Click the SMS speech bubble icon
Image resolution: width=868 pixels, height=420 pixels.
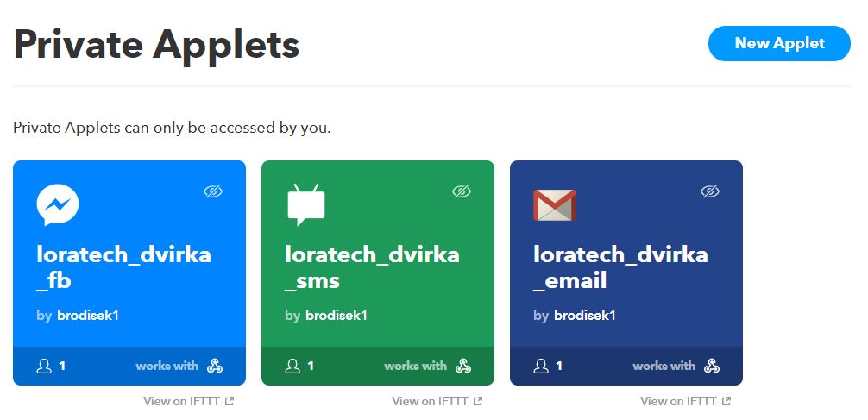coord(306,204)
